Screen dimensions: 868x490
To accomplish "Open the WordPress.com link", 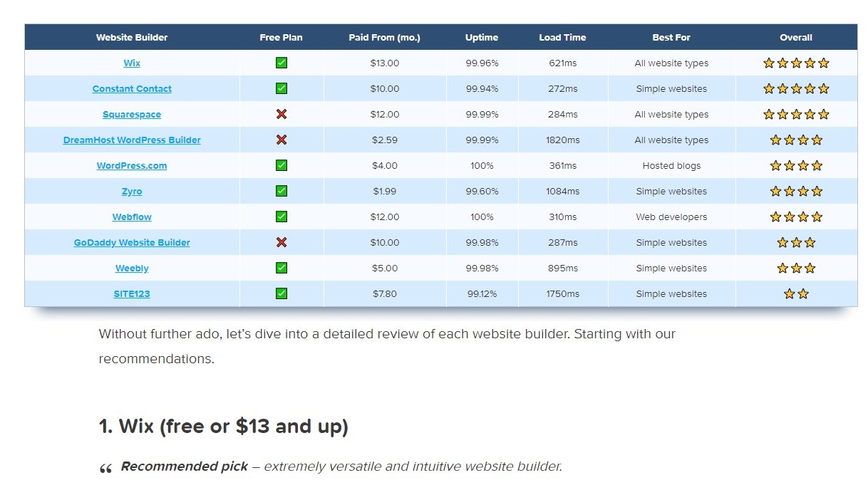I will pyautogui.click(x=132, y=166).
